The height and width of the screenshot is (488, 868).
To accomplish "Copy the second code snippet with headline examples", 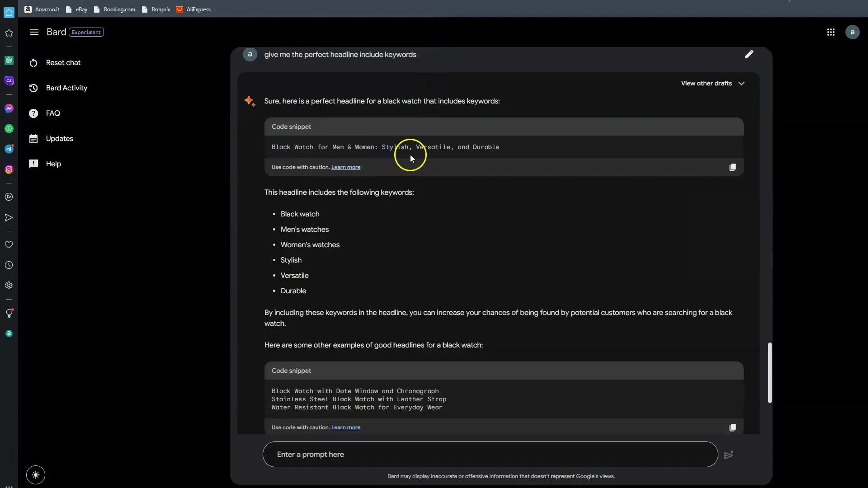I will tap(732, 427).
